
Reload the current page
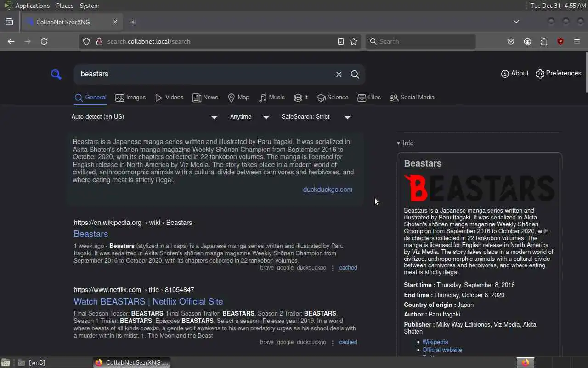click(x=44, y=41)
